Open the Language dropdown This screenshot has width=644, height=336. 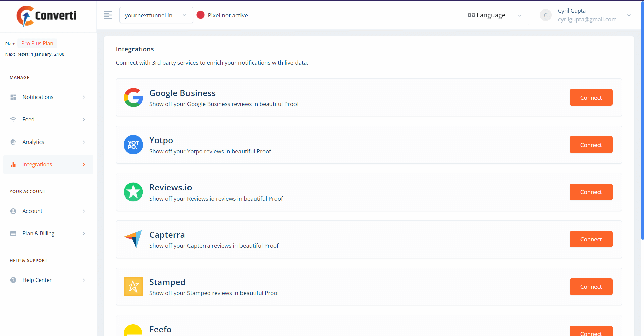tap(494, 15)
